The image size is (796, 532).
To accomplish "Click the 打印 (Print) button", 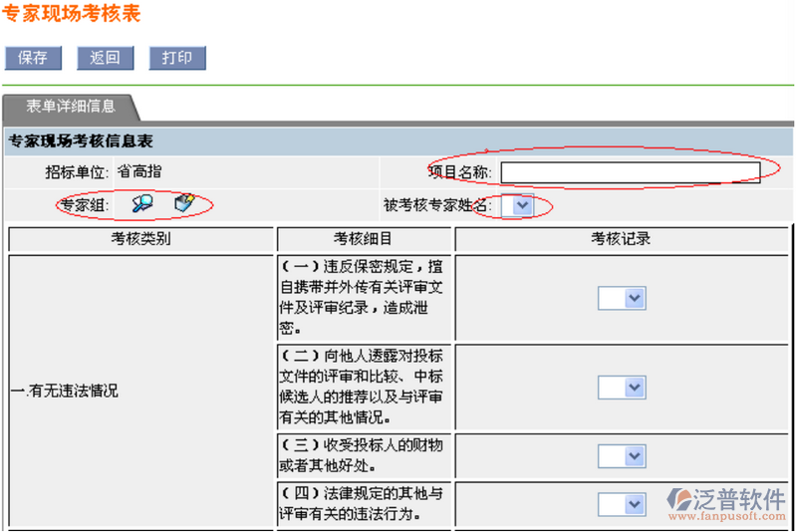I will (x=177, y=58).
